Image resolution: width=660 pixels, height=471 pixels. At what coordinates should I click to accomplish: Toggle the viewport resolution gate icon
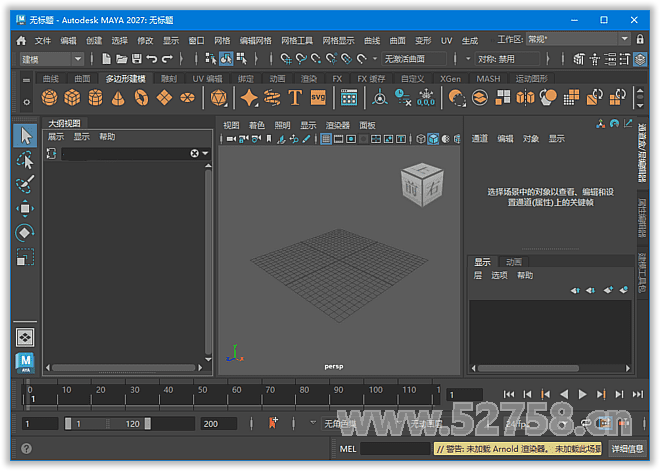[351, 139]
